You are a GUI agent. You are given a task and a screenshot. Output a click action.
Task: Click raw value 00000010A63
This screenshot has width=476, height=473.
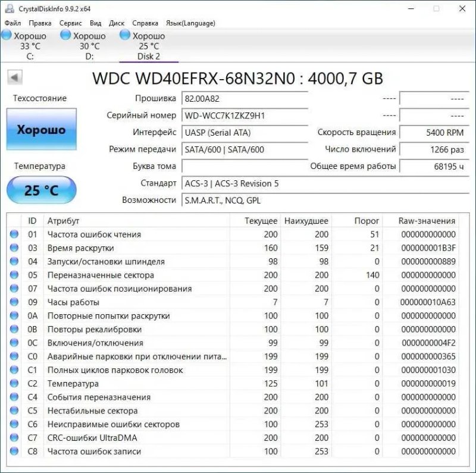click(428, 302)
